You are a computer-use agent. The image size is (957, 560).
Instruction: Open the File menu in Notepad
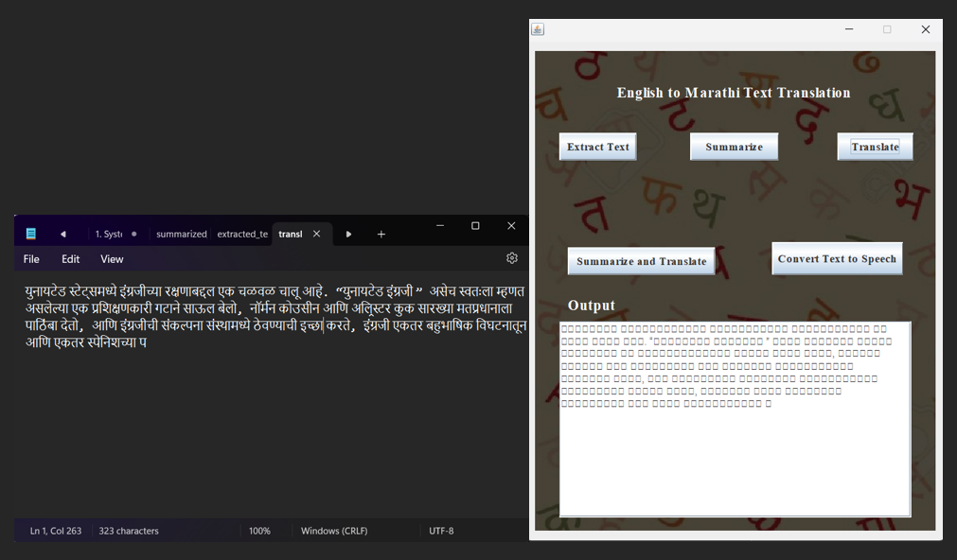[x=31, y=259]
